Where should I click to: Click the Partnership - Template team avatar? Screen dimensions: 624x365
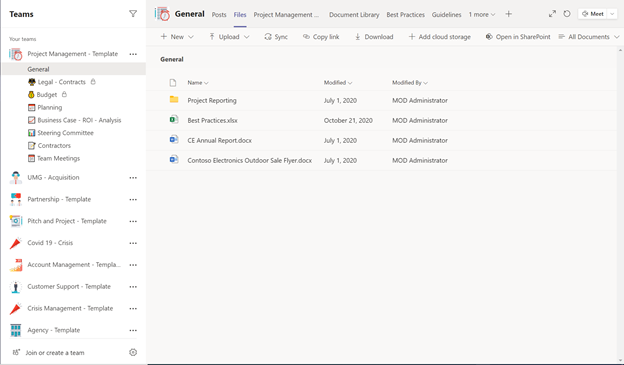coord(16,199)
